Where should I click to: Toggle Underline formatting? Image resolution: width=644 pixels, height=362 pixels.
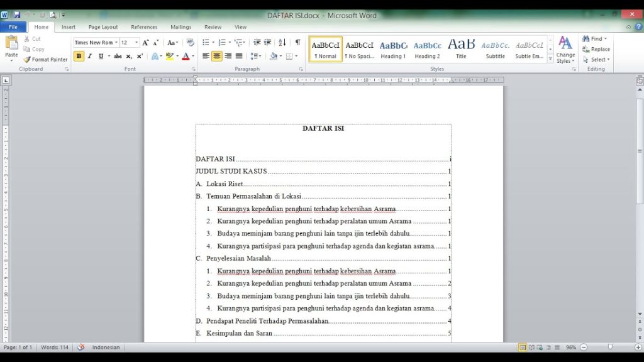pyautogui.click(x=101, y=56)
